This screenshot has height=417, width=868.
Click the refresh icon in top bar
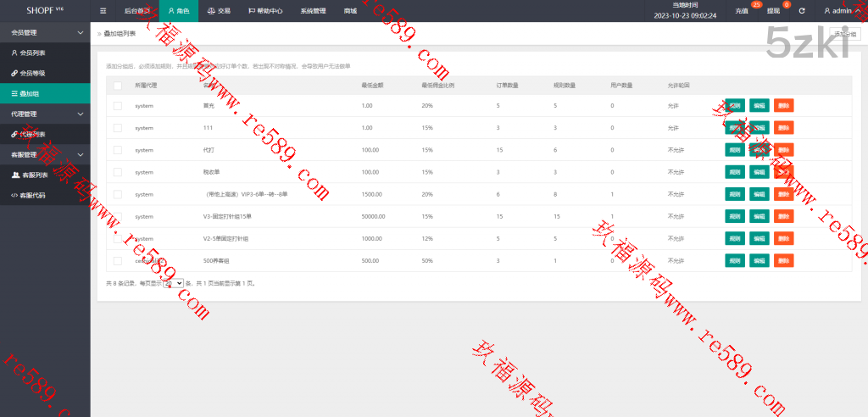tap(801, 11)
